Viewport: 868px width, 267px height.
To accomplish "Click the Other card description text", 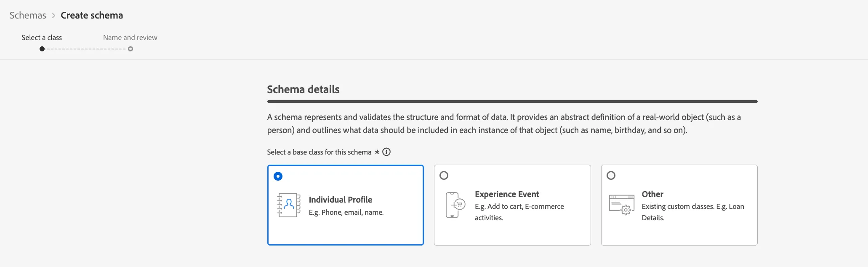I will (693, 212).
